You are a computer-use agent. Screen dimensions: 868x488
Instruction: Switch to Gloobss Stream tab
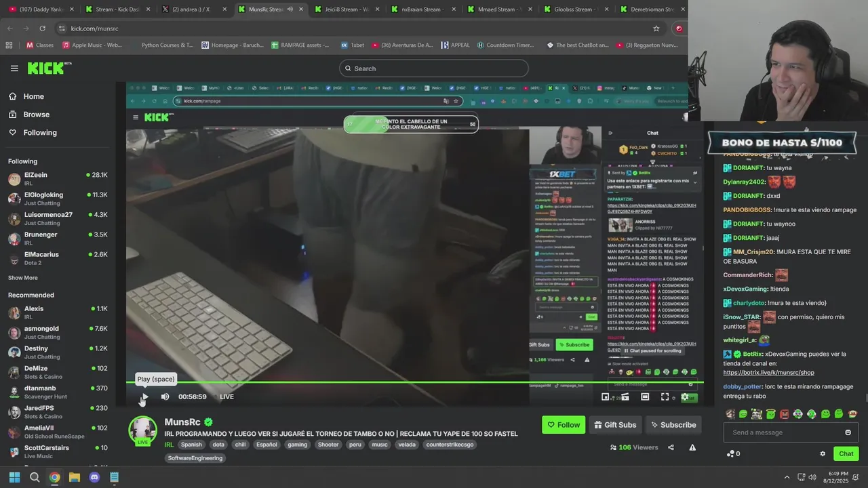576,9
